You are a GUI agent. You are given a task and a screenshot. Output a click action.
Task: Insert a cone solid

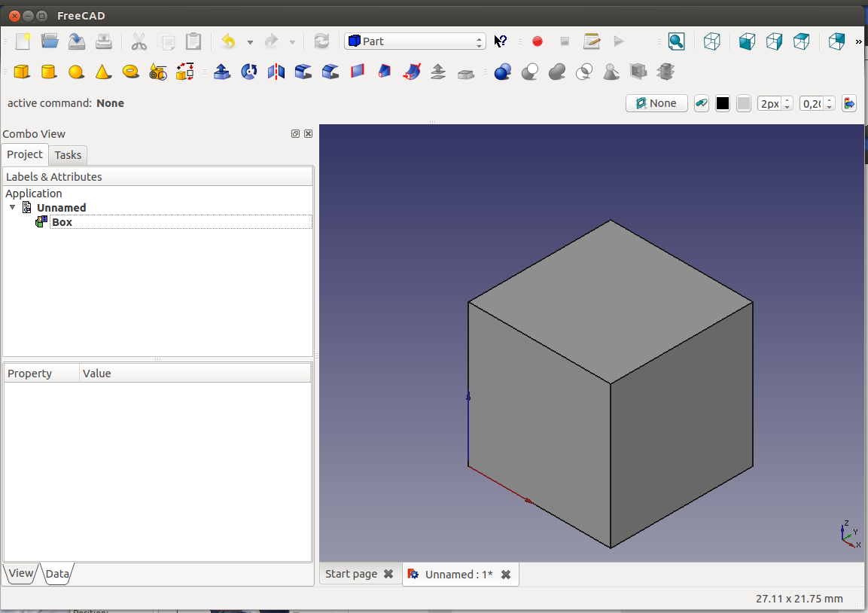[x=103, y=72]
